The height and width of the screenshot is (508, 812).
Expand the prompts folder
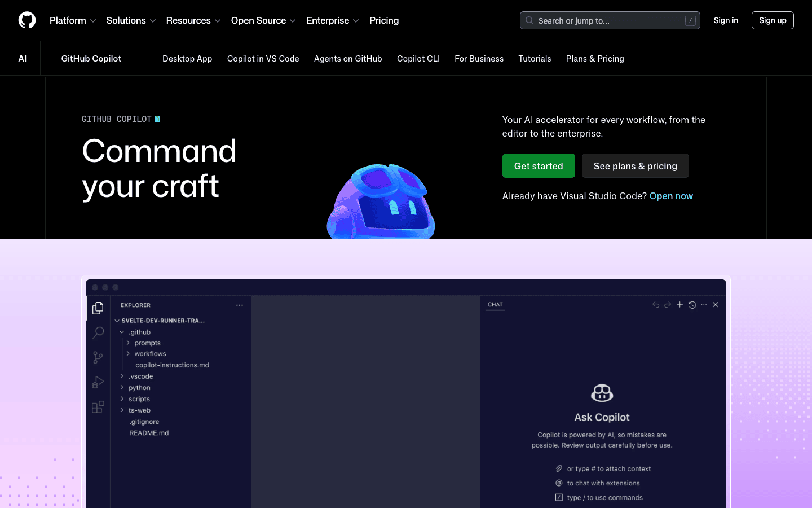point(128,343)
